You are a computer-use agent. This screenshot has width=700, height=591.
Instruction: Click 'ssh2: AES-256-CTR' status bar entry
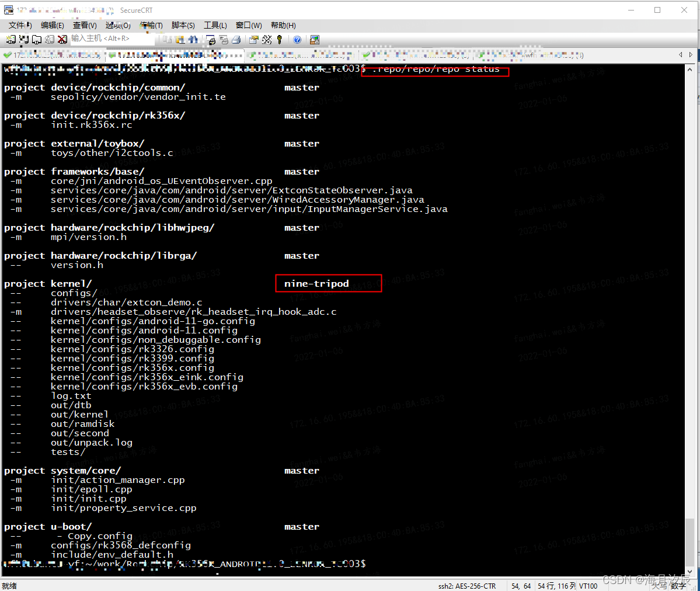[x=467, y=586]
